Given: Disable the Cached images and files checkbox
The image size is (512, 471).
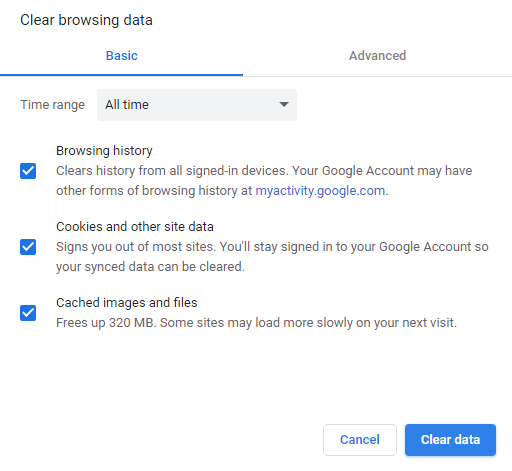Looking at the screenshot, I should coord(28,313).
